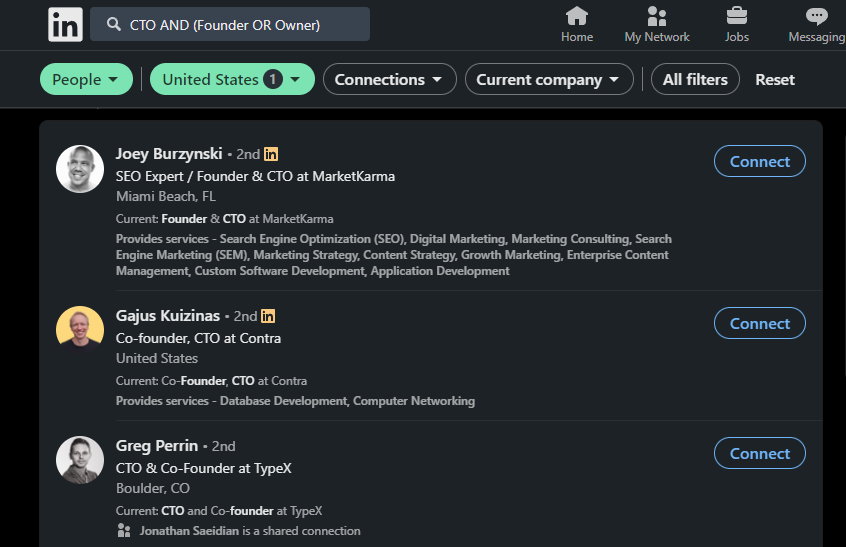
Task: Expand the Current company filter dropdown
Action: (x=549, y=79)
